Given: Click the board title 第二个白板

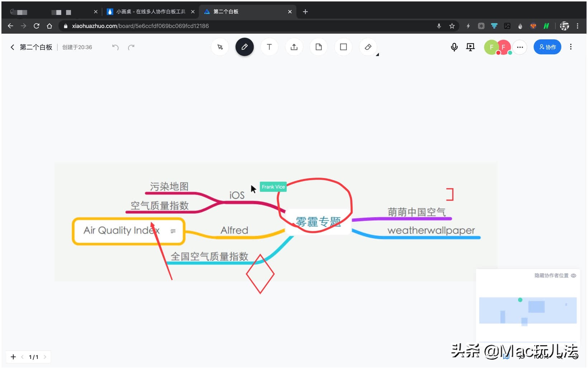Looking at the screenshot, I should 36,47.
